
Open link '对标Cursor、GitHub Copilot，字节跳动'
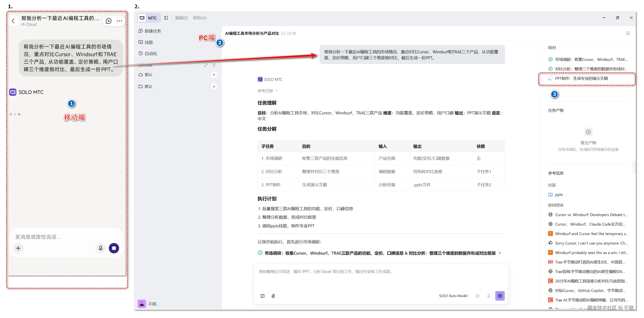pos(587,291)
